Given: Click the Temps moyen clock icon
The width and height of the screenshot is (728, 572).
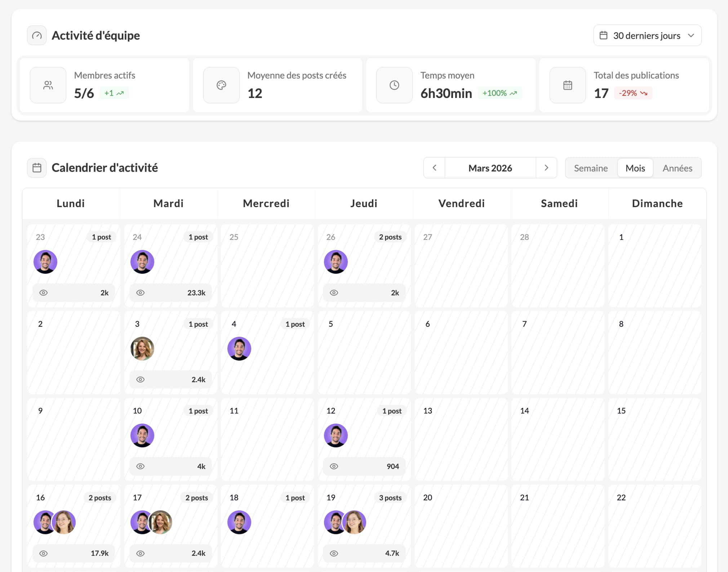Looking at the screenshot, I should point(394,85).
